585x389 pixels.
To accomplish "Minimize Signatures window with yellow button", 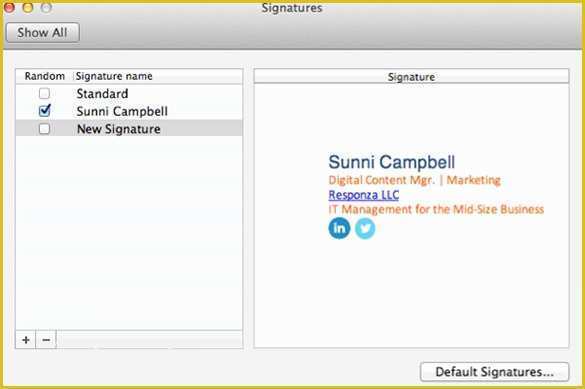I will 28,7.
